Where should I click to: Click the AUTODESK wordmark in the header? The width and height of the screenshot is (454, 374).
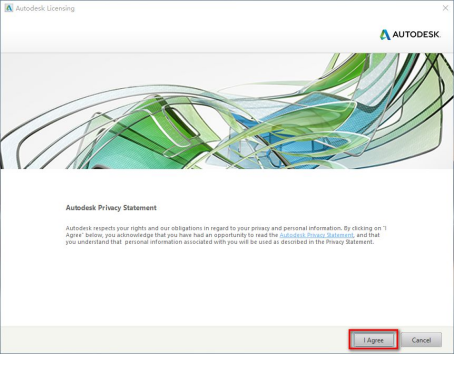tap(416, 34)
